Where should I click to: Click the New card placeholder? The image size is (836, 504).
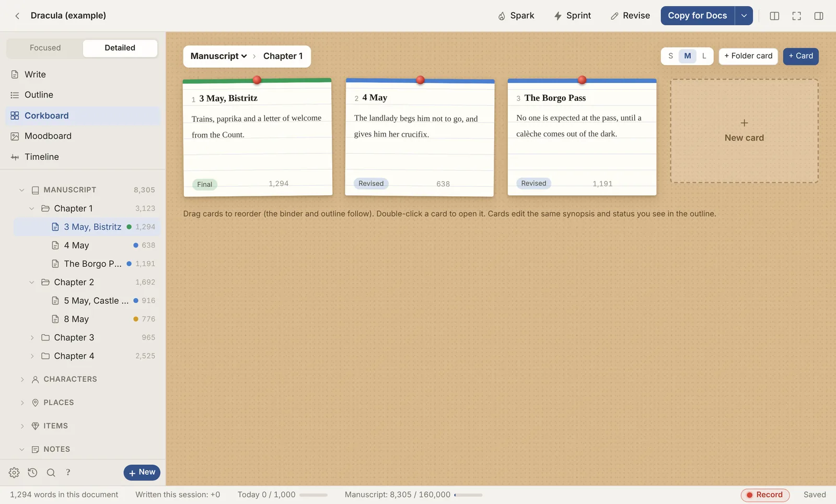(x=744, y=131)
